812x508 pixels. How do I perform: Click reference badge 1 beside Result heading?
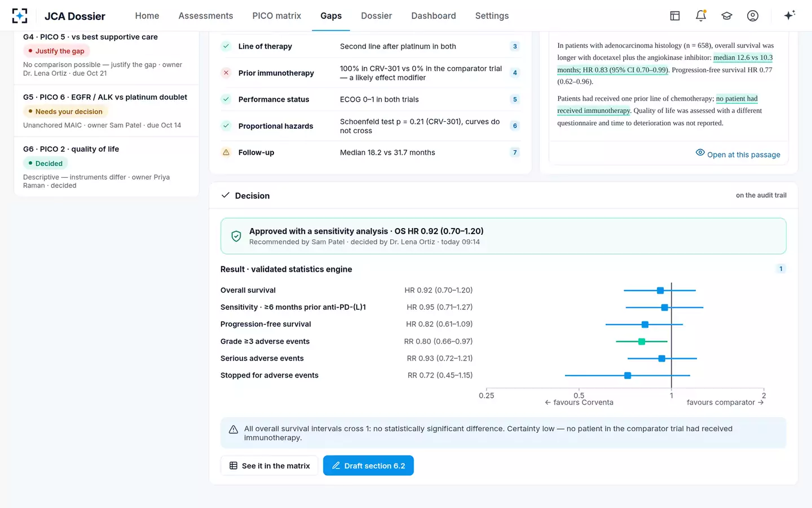pyautogui.click(x=781, y=269)
